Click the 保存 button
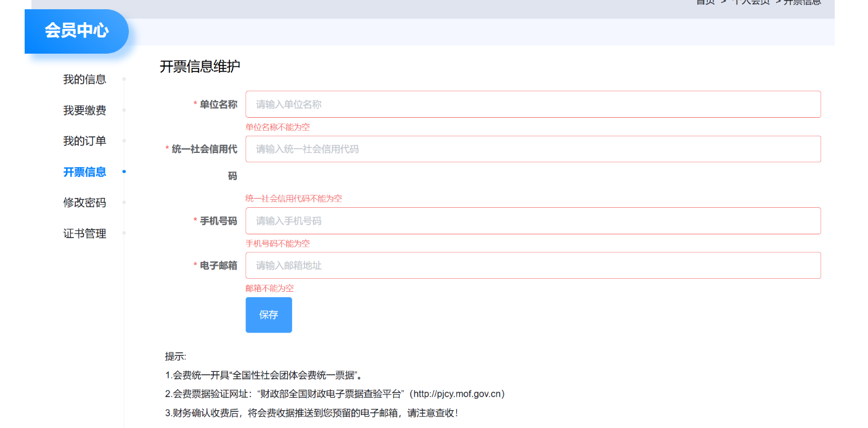 pos(269,315)
